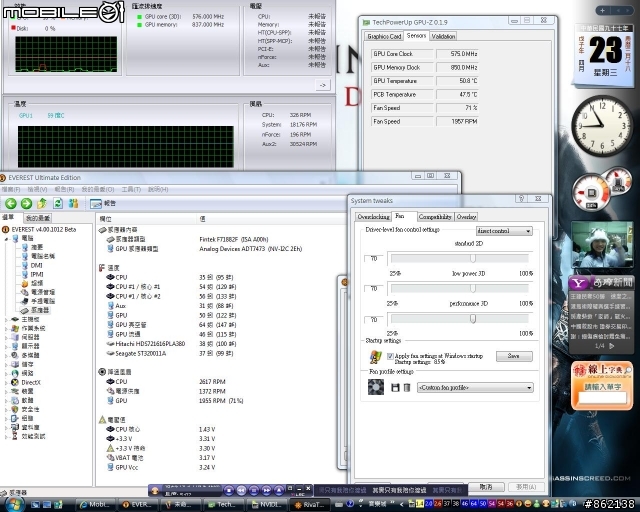The image size is (640, 512).
Task: Click the standard 2D fan percentage field
Action: pos(373,259)
